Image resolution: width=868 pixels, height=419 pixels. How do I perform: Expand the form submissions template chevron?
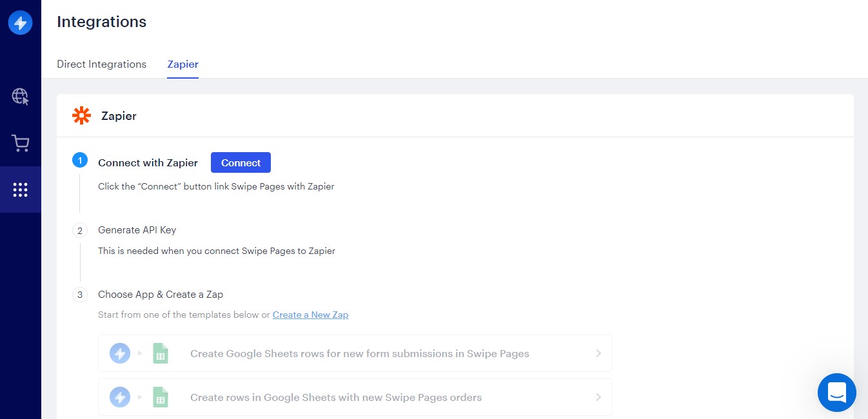(x=598, y=353)
